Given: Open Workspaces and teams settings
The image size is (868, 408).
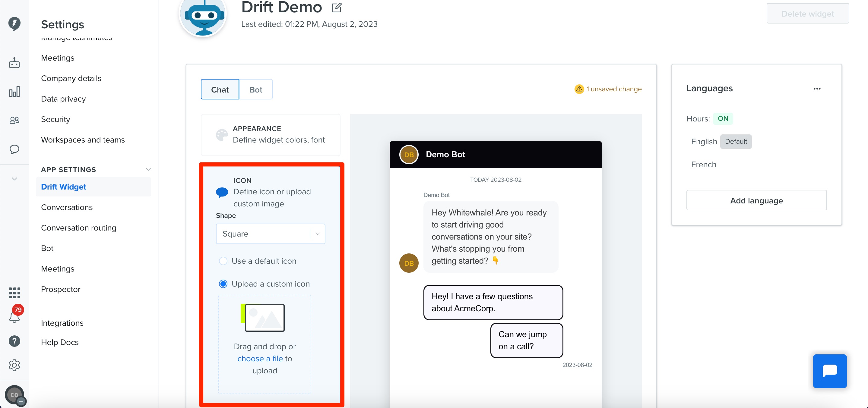Looking at the screenshot, I should point(83,140).
